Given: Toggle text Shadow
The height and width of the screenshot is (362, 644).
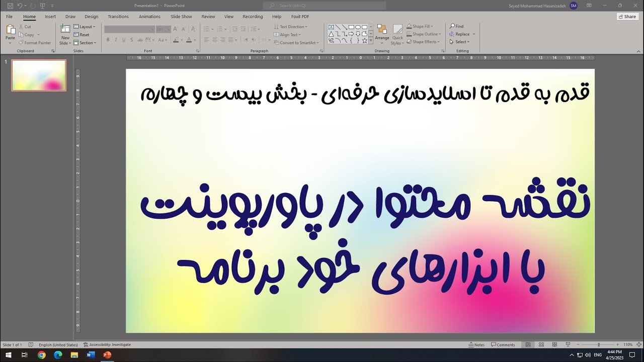Looking at the screenshot, I should tap(132, 40).
